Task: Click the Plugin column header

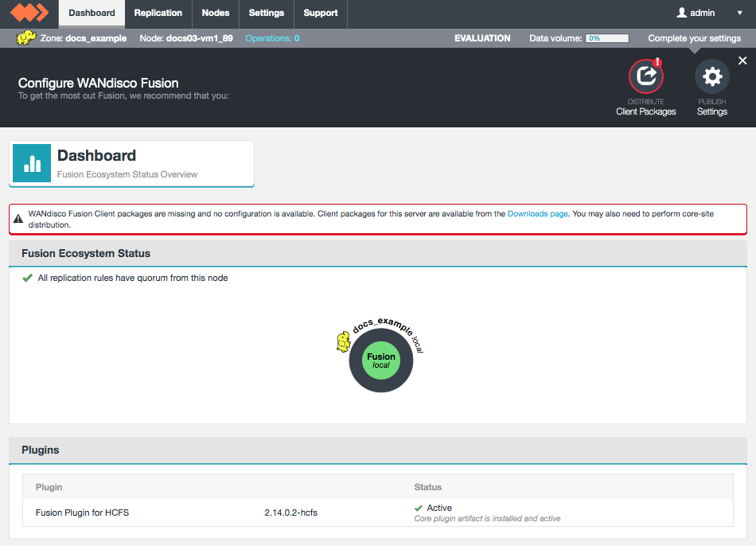Action: click(49, 487)
